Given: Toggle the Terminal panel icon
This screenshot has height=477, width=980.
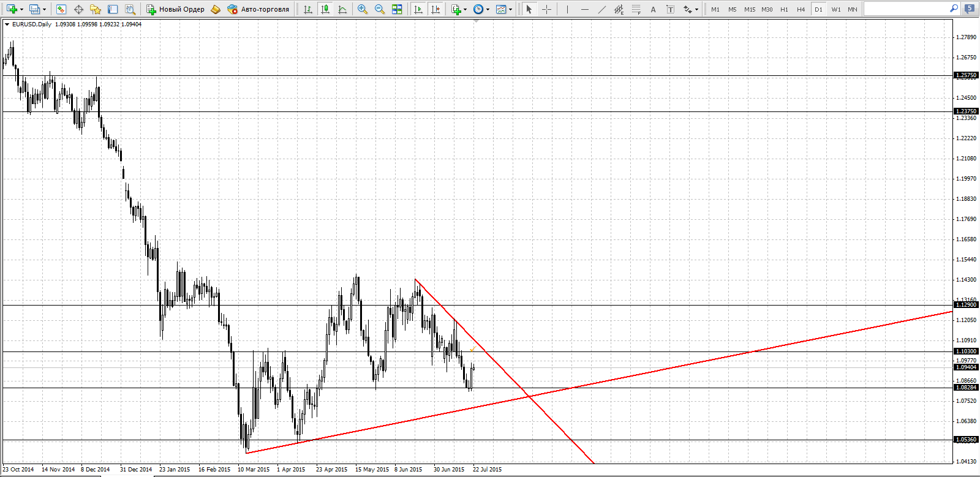Looking at the screenshot, I should [113, 9].
